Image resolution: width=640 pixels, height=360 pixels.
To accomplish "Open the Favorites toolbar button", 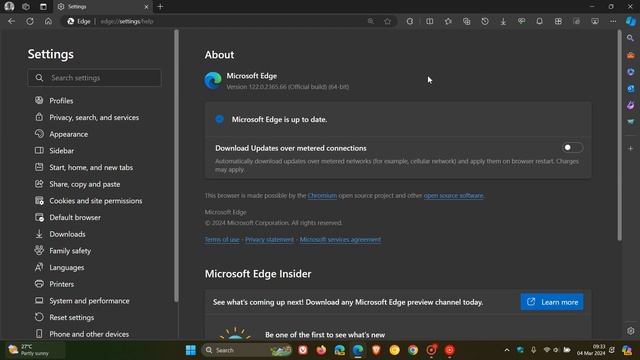I will pyautogui.click(x=448, y=21).
